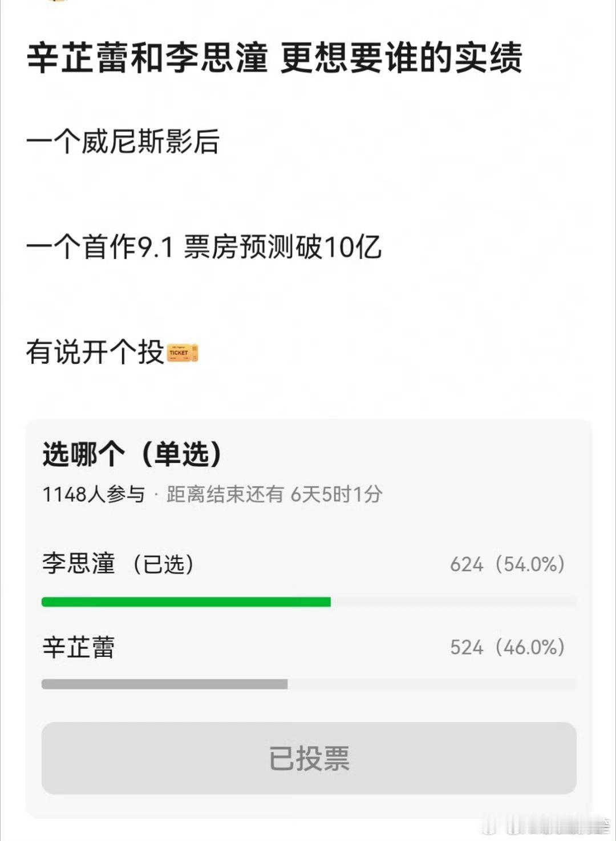The height and width of the screenshot is (841, 616).
Task: Tap the (已选) label beside 李思潼
Action: pos(164,564)
